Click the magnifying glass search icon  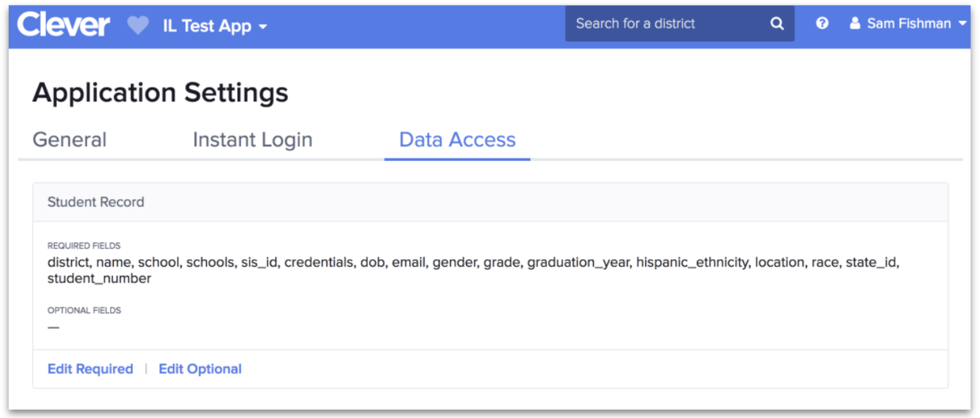click(x=777, y=23)
